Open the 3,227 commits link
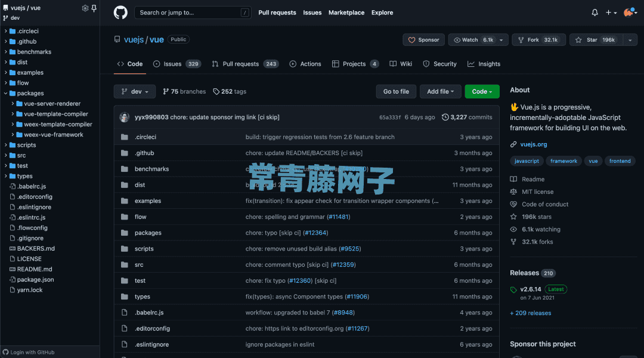Screen dimensions: 644x358 467,117
